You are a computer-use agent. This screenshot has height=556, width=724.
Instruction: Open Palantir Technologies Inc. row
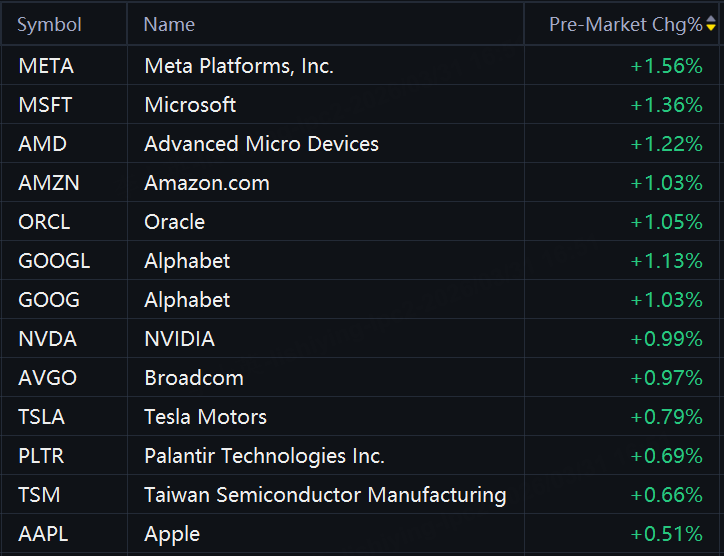click(264, 456)
